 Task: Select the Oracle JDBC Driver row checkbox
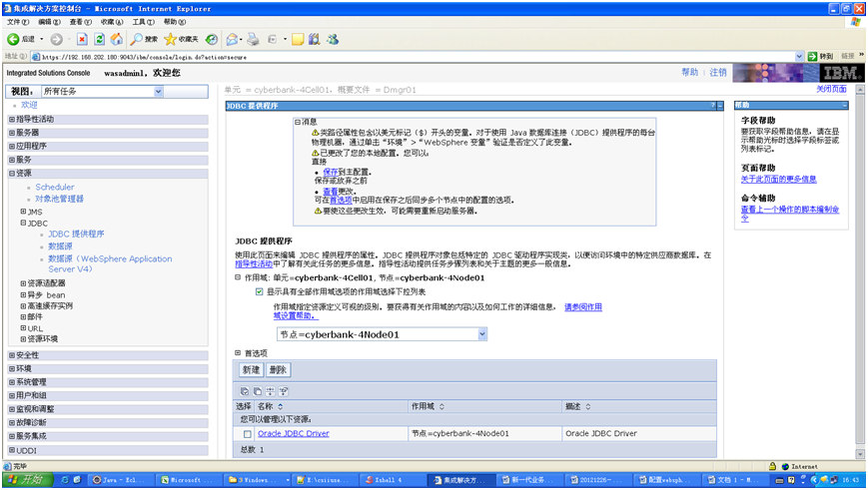(248, 434)
